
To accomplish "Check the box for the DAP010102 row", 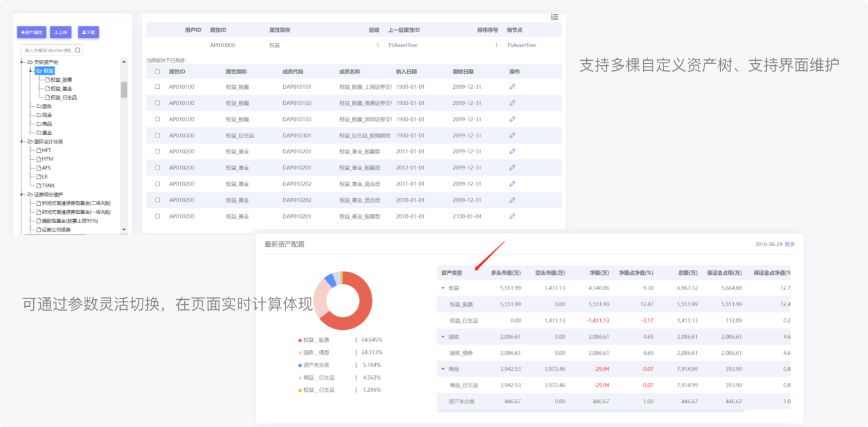I will pyautogui.click(x=157, y=103).
